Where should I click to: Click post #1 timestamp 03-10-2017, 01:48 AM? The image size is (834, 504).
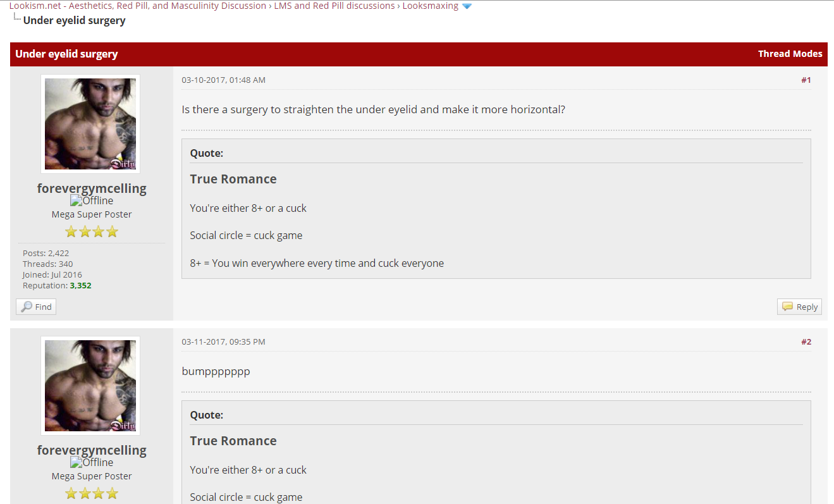point(224,80)
